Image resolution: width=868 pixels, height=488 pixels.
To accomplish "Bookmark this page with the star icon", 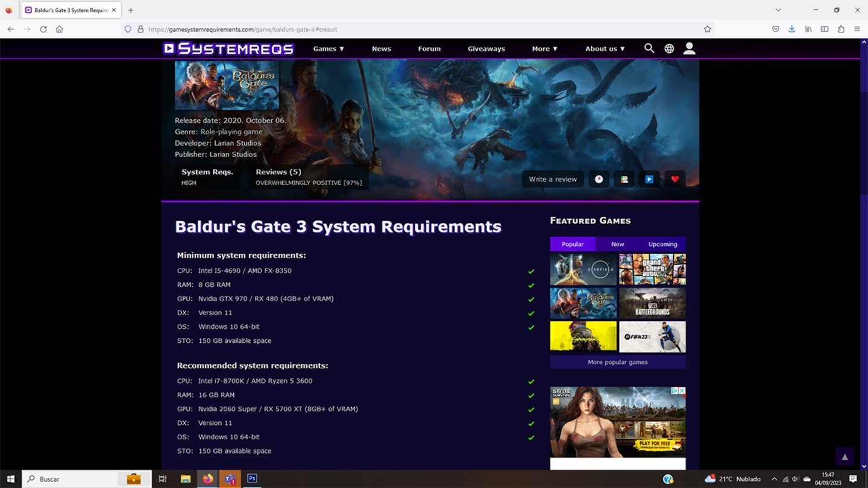I will point(707,29).
